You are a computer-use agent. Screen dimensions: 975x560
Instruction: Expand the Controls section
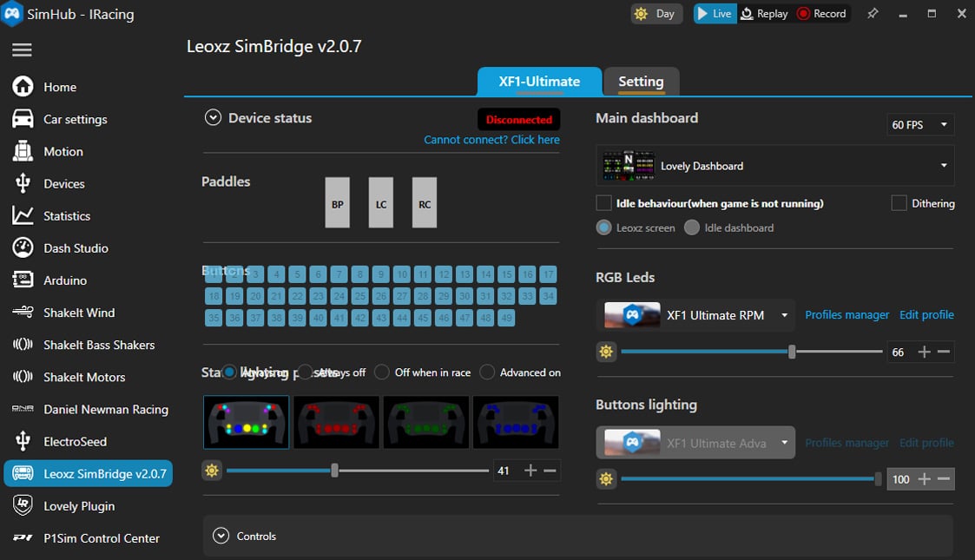[x=221, y=536]
